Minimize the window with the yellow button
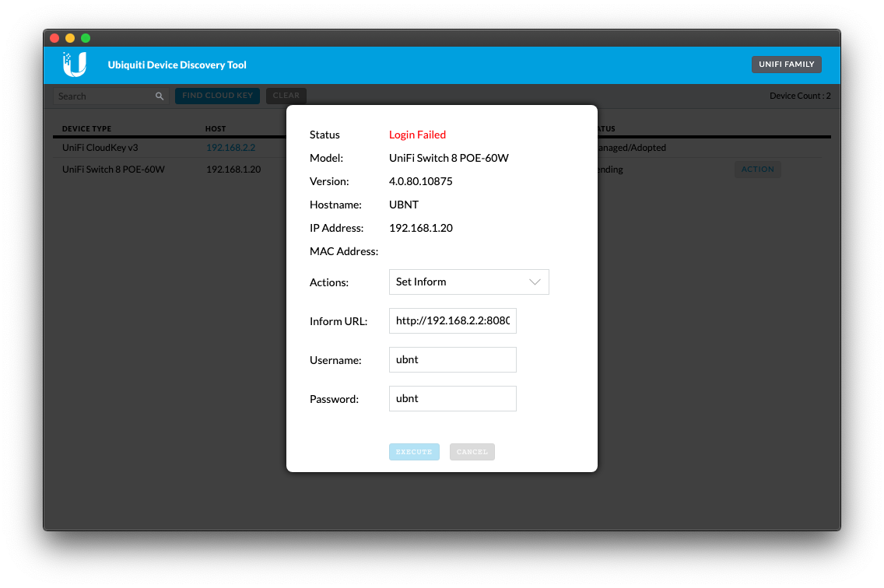Screen dimensions: 884x588 pyautogui.click(x=70, y=38)
